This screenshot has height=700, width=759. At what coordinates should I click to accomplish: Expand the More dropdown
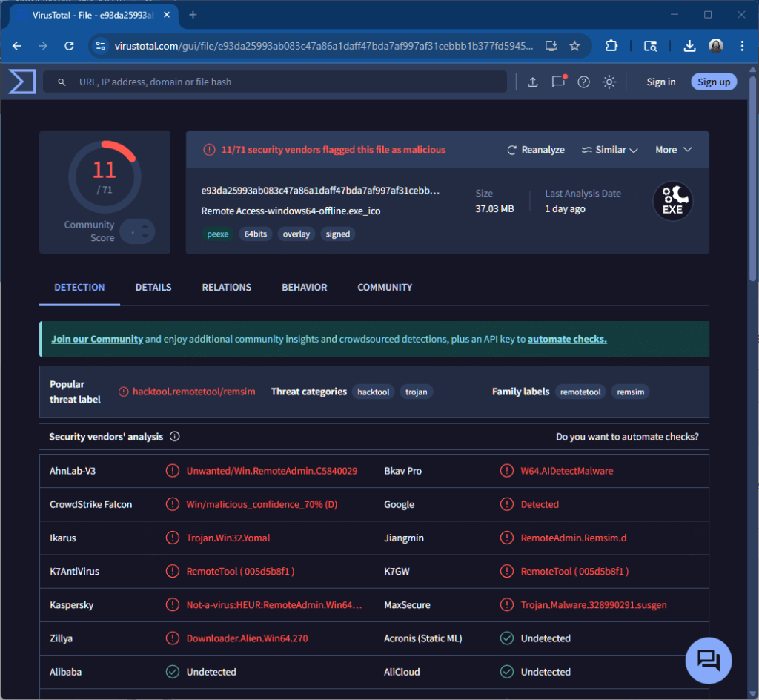[672, 149]
